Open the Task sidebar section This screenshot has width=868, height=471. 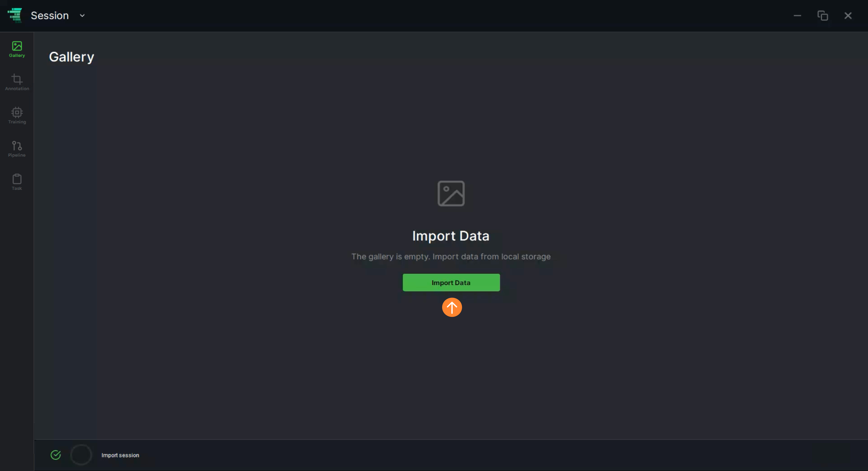17,182
